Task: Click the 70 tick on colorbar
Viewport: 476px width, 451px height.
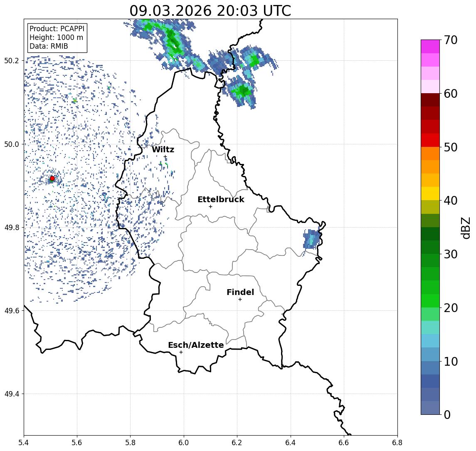Action: coord(451,40)
